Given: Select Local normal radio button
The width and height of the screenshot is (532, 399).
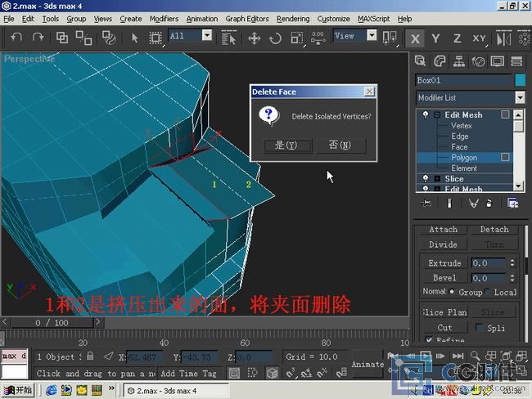Looking at the screenshot, I should click(x=488, y=291).
